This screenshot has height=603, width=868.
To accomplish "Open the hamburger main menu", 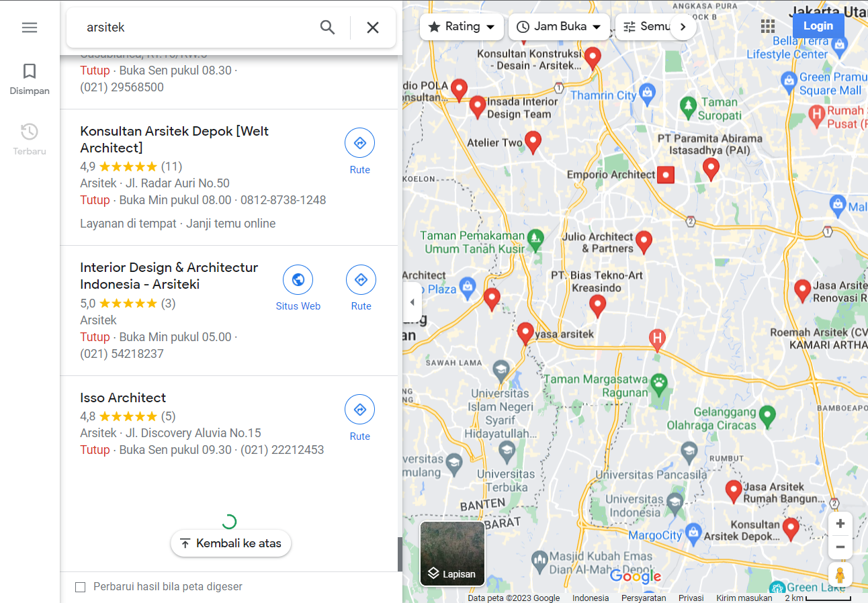I will coord(30,28).
